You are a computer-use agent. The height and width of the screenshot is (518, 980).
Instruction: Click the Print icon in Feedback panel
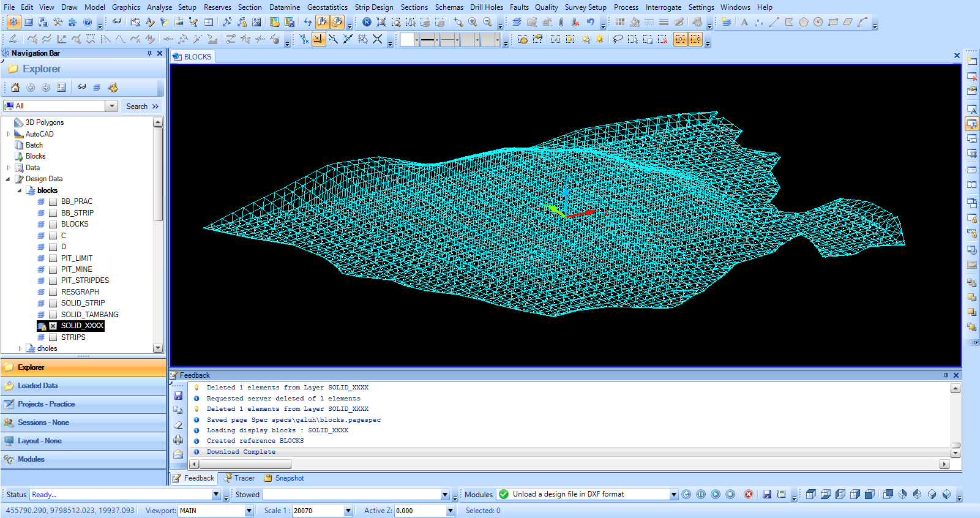(178, 440)
